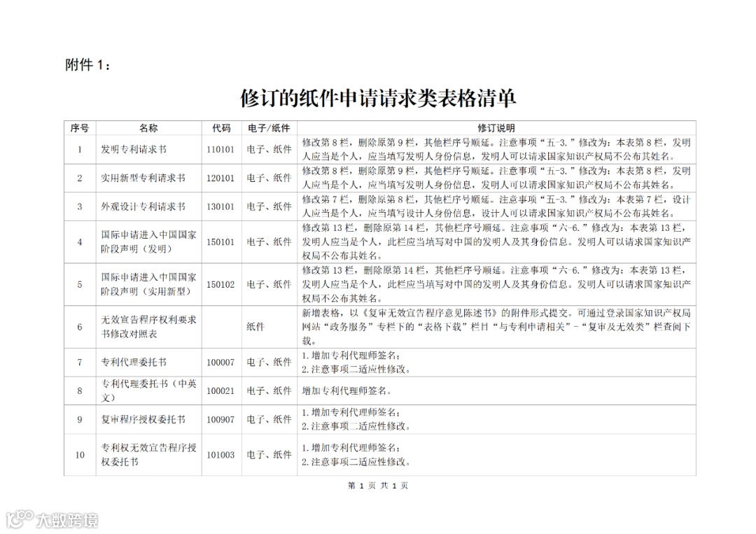
Task: Click the cell 专利权无效宣告程序授权委托书
Action: (x=148, y=454)
